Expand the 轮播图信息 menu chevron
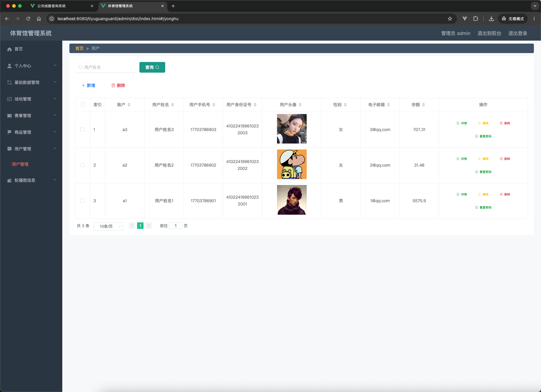This screenshot has width=541, height=392. click(55, 180)
